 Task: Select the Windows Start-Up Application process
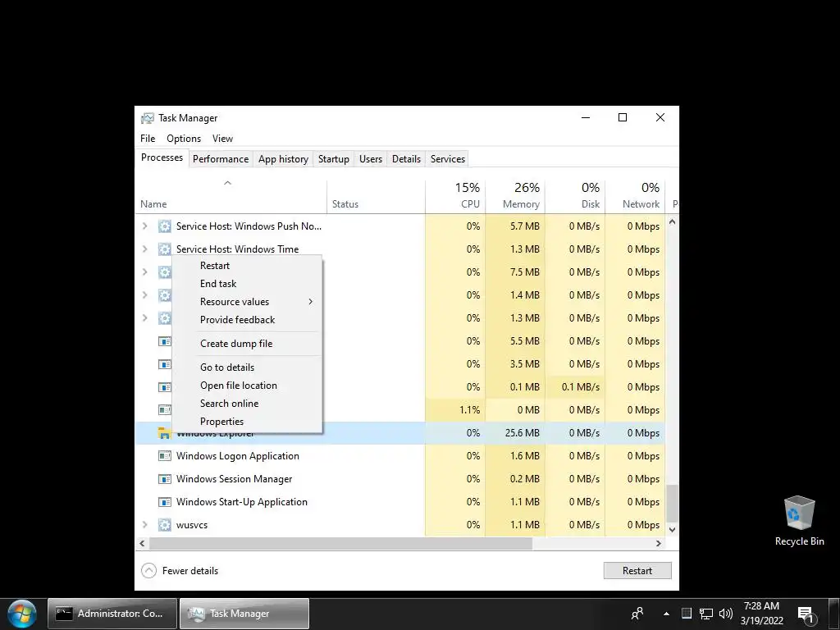click(x=400, y=502)
